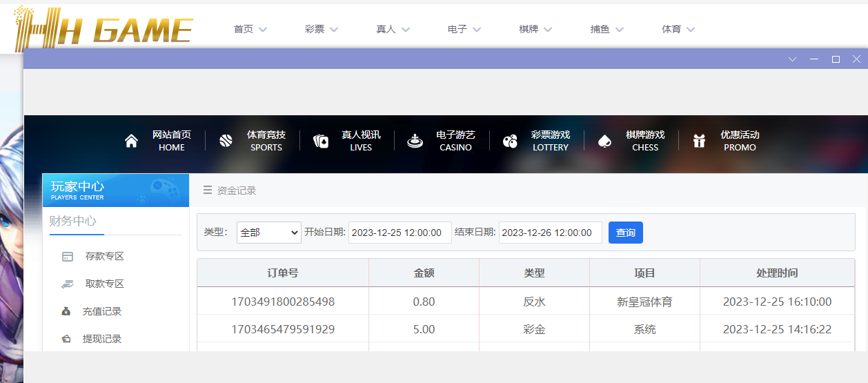Click the hamburger icon beside 资金记录
This screenshot has width=868, height=383.
click(206, 190)
